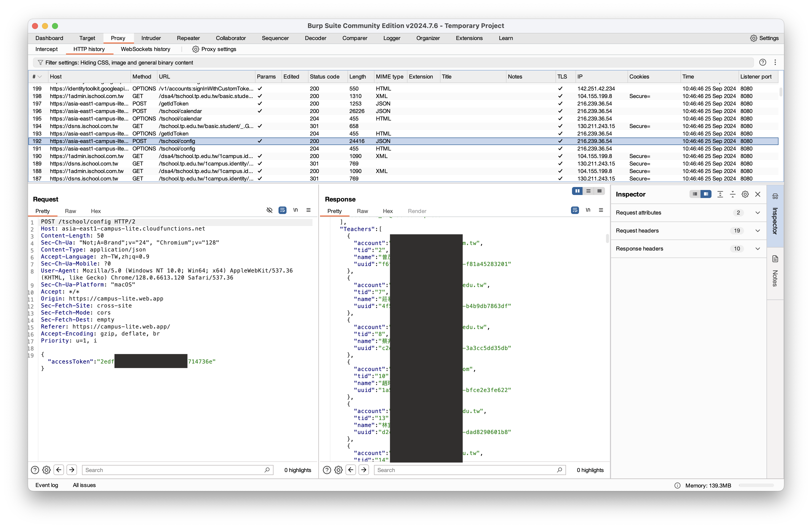812x528 pixels.
Task: Select history row 196 POST /tschool/calendar
Action: point(403,111)
